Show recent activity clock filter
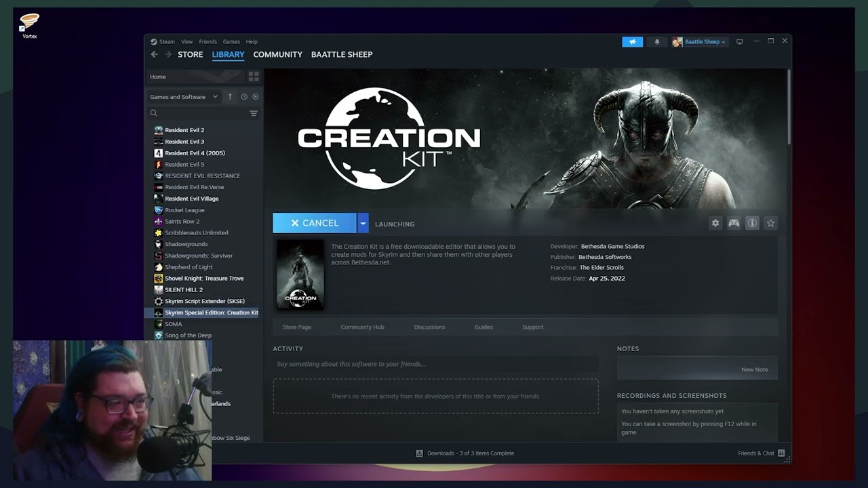Screen dimensions: 868x488 pos(244,97)
